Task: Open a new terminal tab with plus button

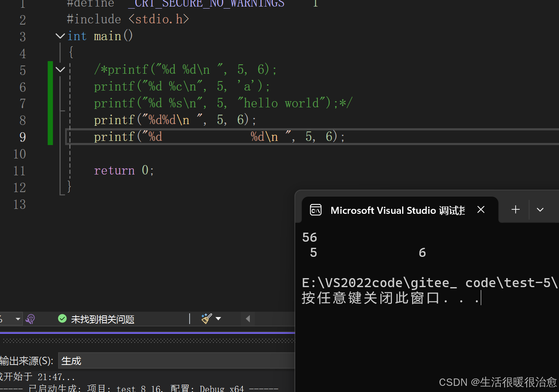Action: [516, 210]
